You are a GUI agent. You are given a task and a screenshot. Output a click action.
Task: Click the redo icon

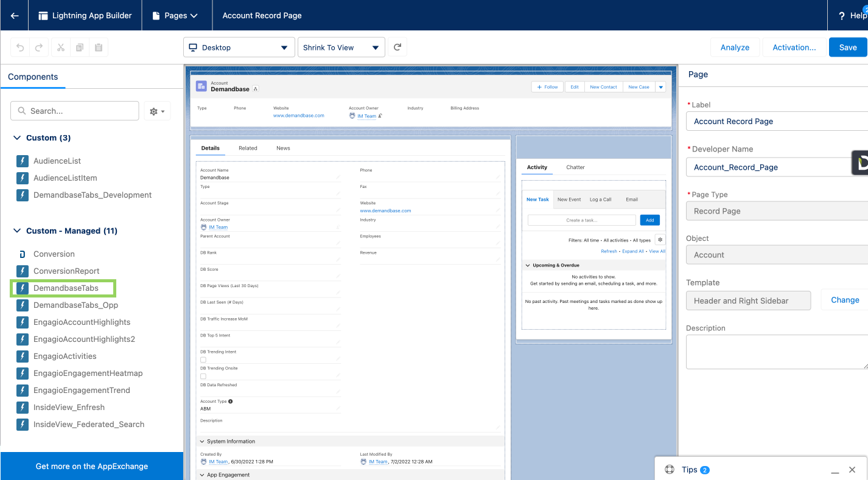(x=38, y=47)
